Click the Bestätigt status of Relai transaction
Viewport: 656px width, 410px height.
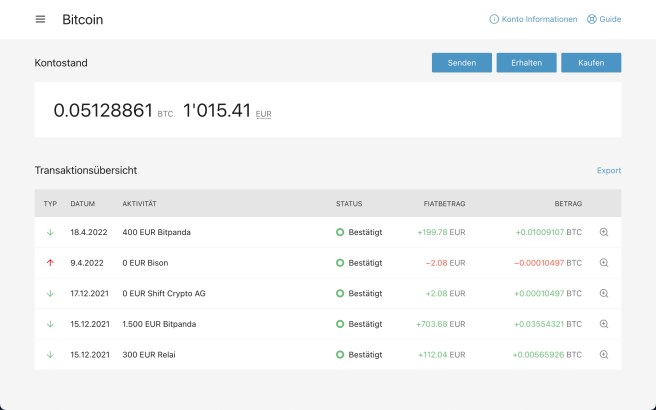(x=365, y=354)
